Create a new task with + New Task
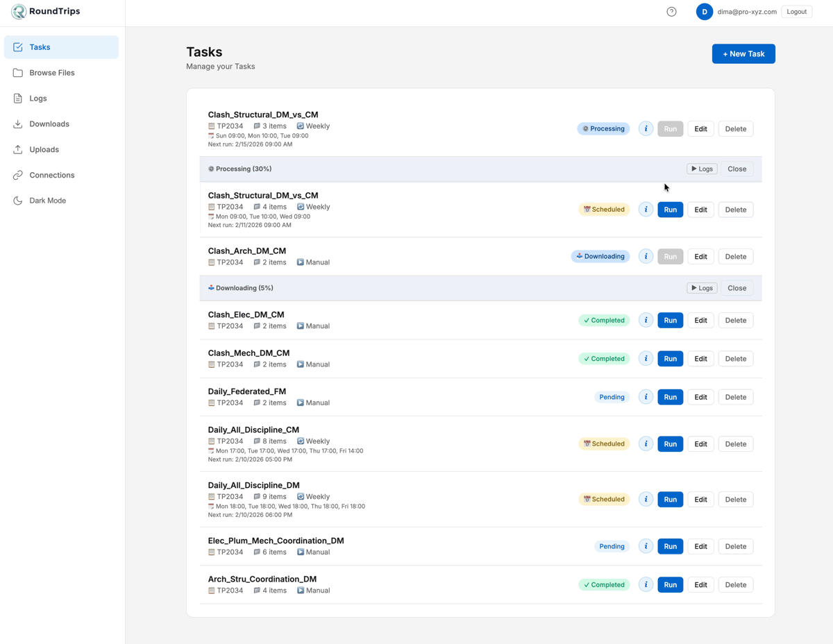The image size is (833, 644). click(743, 54)
